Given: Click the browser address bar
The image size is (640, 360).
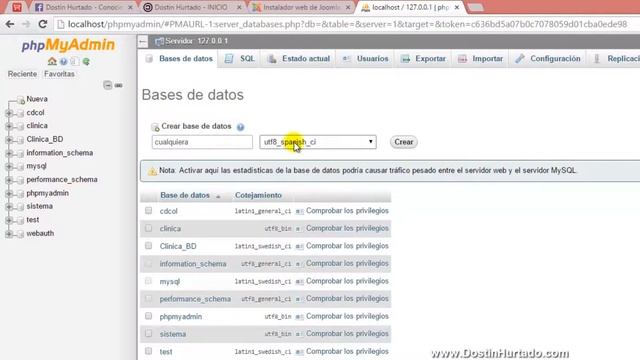Looking at the screenshot, I should pyautogui.click(x=347, y=24).
